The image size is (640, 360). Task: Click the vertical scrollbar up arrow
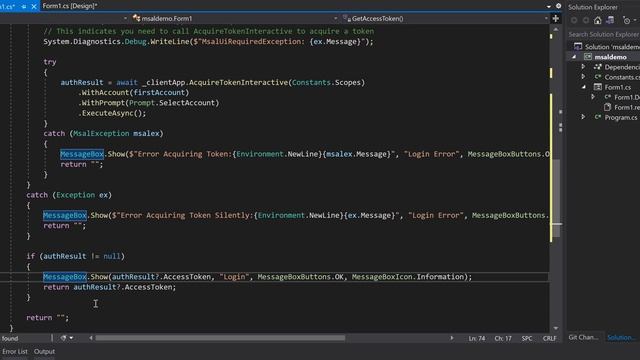556,29
